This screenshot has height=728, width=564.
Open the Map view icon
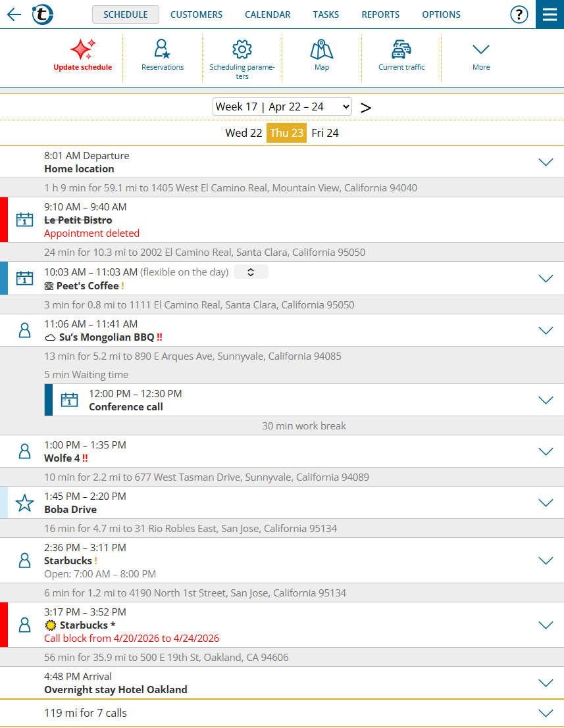click(x=322, y=50)
